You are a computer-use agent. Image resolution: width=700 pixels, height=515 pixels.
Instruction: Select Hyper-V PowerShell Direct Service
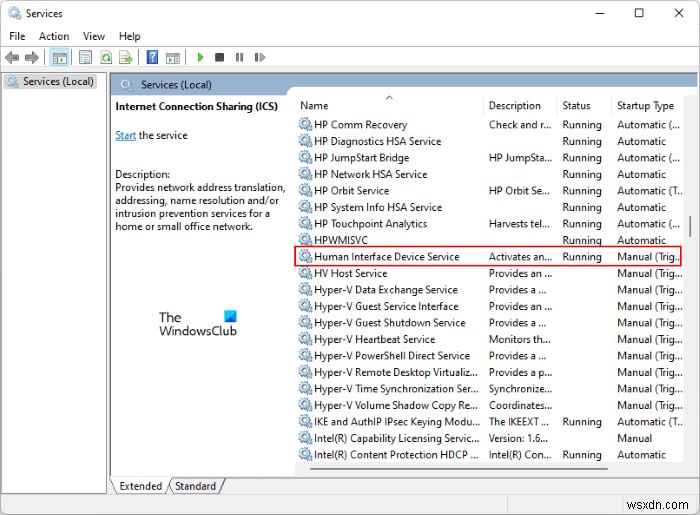[392, 356]
